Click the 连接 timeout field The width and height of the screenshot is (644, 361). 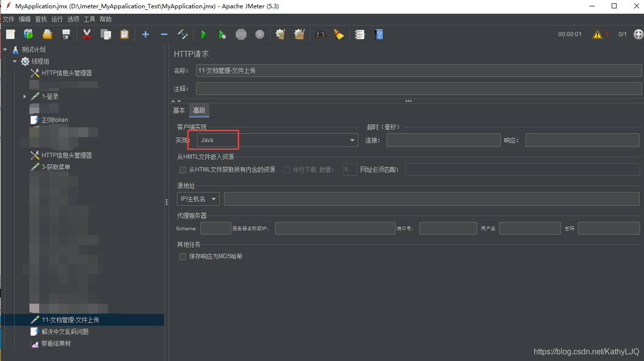tap(444, 140)
